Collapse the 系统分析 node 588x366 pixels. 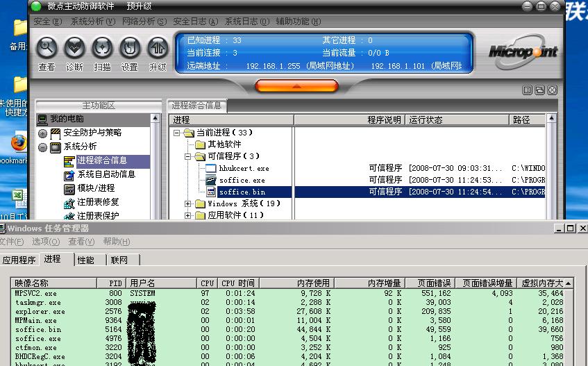point(42,147)
